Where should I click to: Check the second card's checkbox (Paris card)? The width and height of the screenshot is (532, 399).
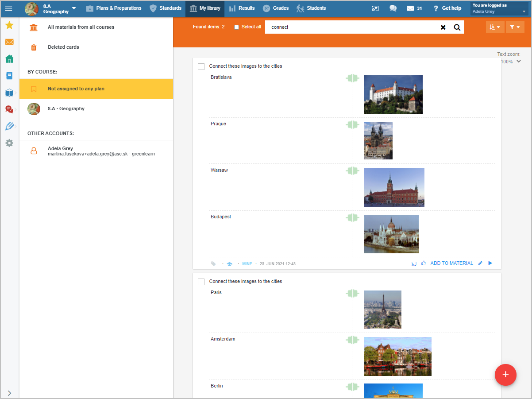201,282
